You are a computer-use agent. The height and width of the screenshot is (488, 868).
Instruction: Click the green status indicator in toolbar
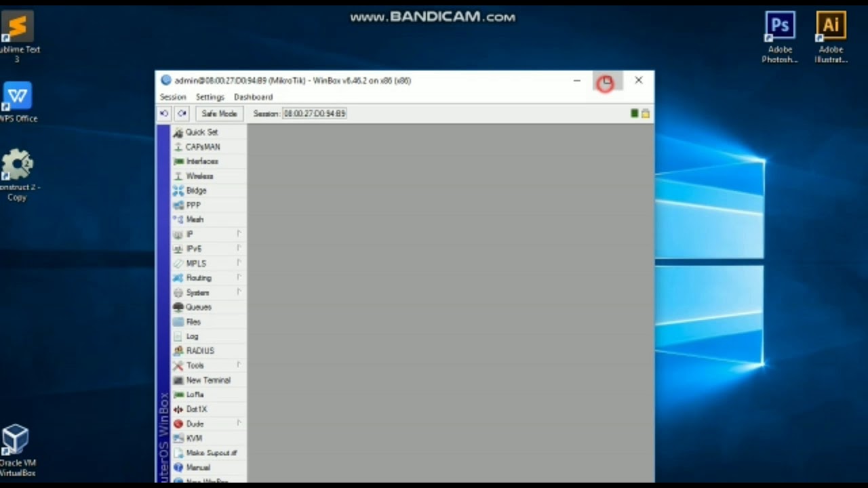tap(635, 114)
